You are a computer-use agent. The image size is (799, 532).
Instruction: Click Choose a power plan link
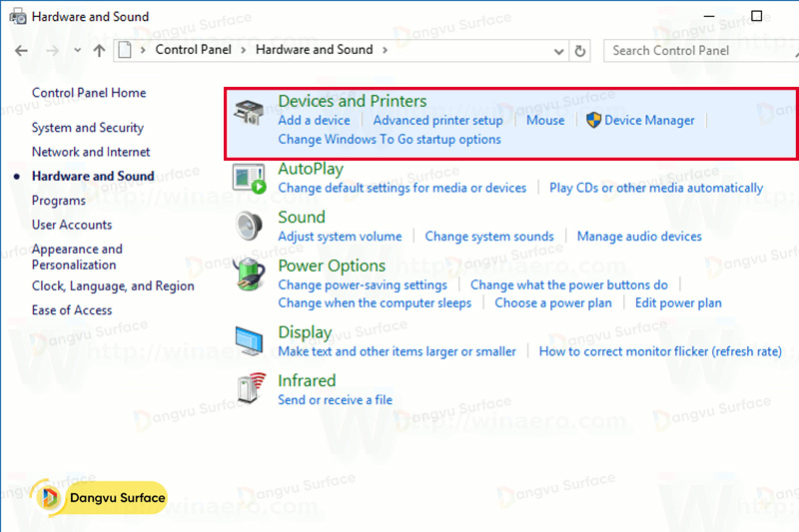553,302
